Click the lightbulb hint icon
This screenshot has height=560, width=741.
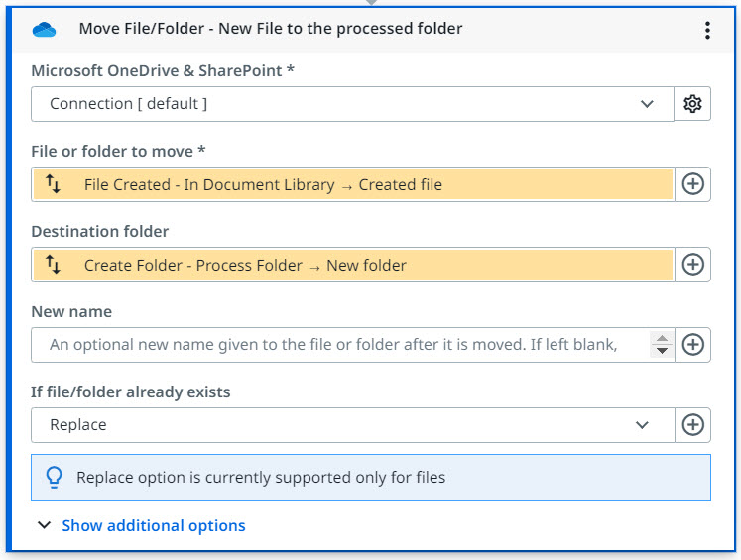55,478
